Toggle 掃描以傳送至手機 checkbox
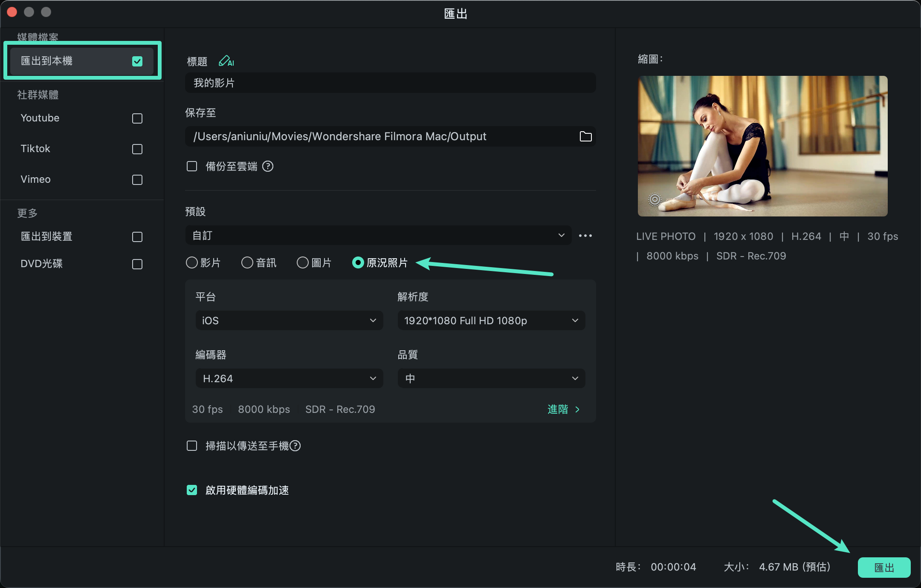The height and width of the screenshot is (588, 921). coord(192,446)
